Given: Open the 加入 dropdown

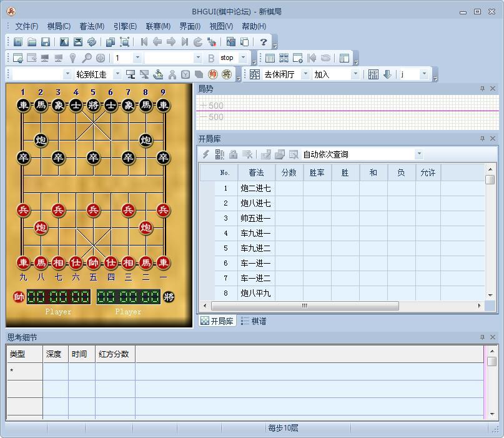Looking at the screenshot, I should coord(355,74).
